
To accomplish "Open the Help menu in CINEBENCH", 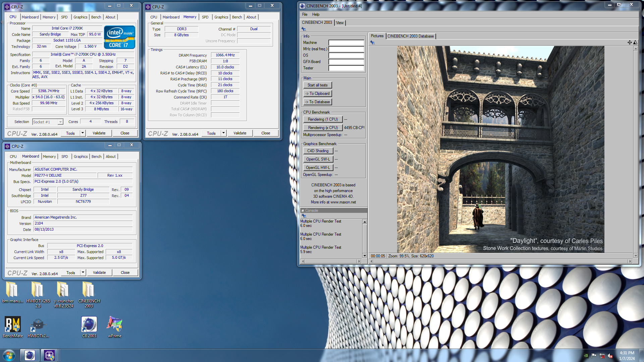I will tap(316, 14).
